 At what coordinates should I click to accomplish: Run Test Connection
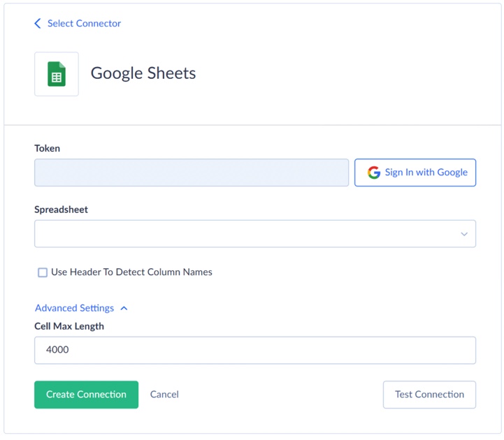(429, 395)
